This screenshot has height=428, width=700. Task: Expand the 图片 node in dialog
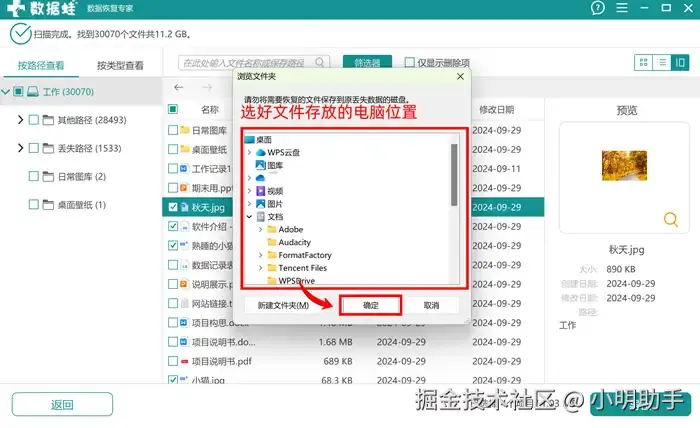(x=249, y=204)
